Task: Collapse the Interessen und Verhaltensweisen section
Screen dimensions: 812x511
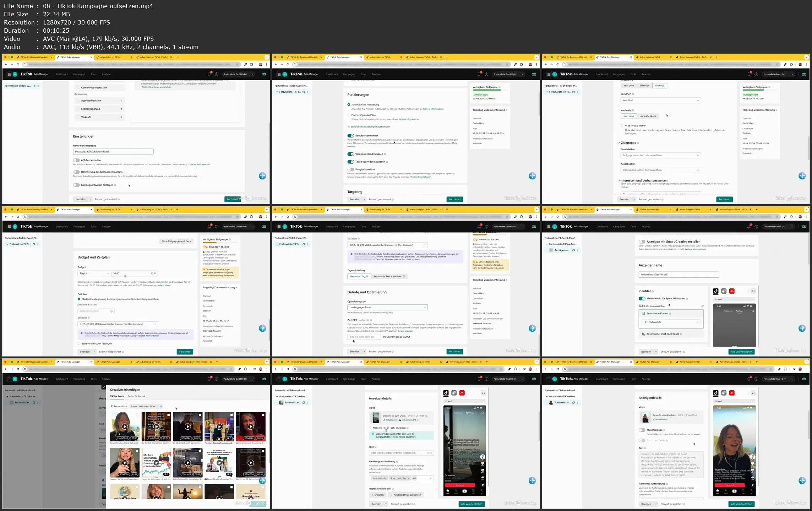Action: (x=618, y=181)
